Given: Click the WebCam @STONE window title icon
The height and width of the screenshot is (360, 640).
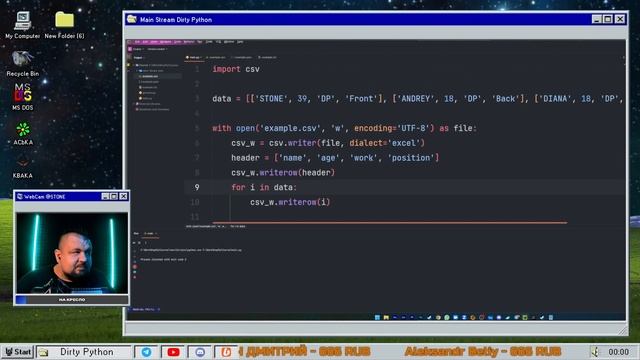Looking at the screenshot, I should [x=20, y=196].
